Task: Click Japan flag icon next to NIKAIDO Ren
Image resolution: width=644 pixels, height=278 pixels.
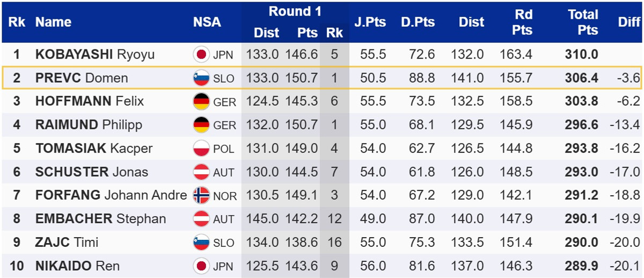Action: (x=201, y=266)
